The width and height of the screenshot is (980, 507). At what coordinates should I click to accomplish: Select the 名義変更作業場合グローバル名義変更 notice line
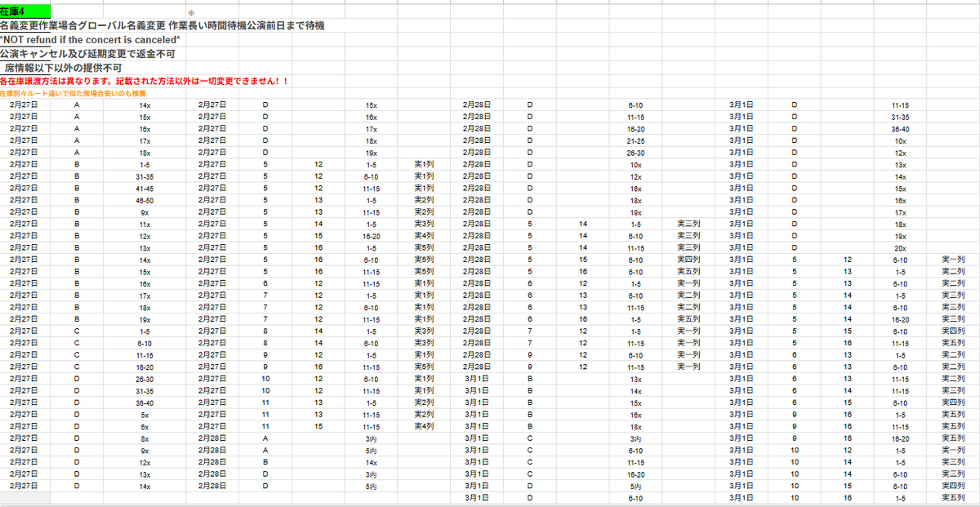tap(162, 26)
